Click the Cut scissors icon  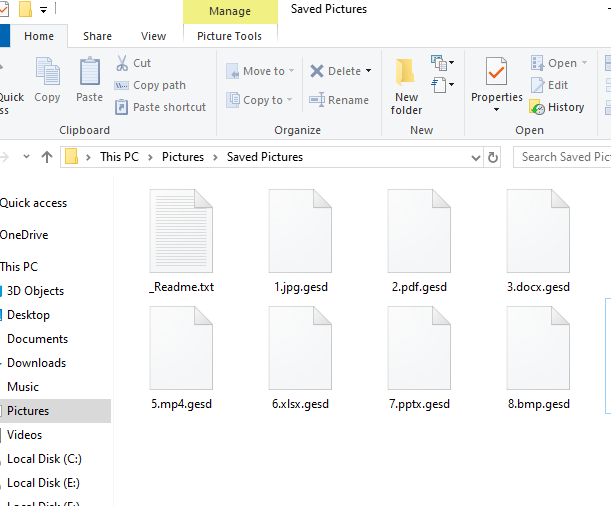click(122, 63)
